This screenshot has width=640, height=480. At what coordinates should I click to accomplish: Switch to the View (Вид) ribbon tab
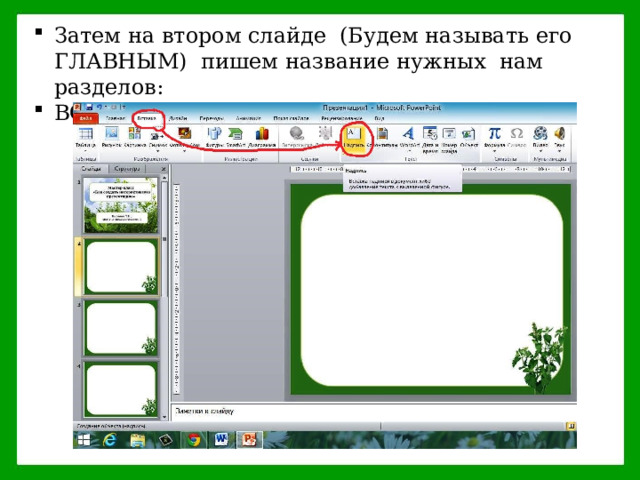[379, 118]
